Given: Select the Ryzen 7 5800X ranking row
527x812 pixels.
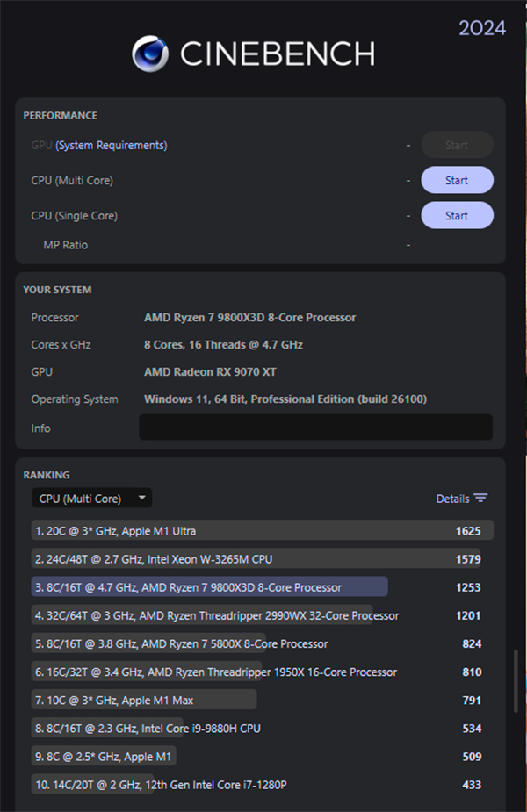Looking at the screenshot, I should [x=255, y=643].
